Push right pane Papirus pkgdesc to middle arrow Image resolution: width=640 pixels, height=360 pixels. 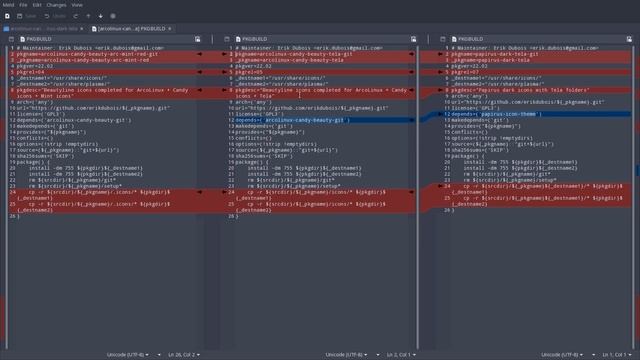tap(440, 90)
